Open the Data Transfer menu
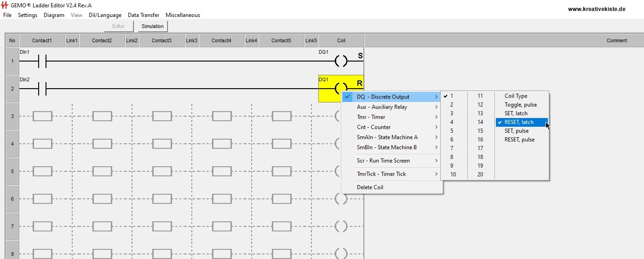 (144, 15)
